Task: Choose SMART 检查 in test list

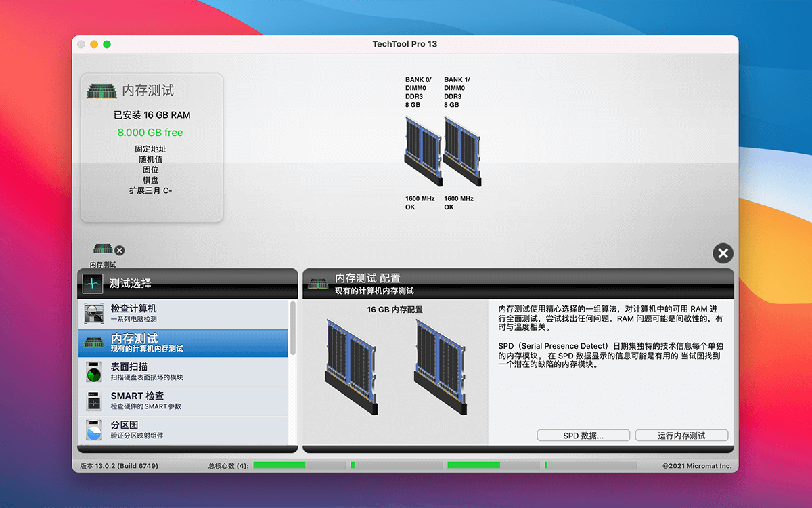Action: point(183,401)
